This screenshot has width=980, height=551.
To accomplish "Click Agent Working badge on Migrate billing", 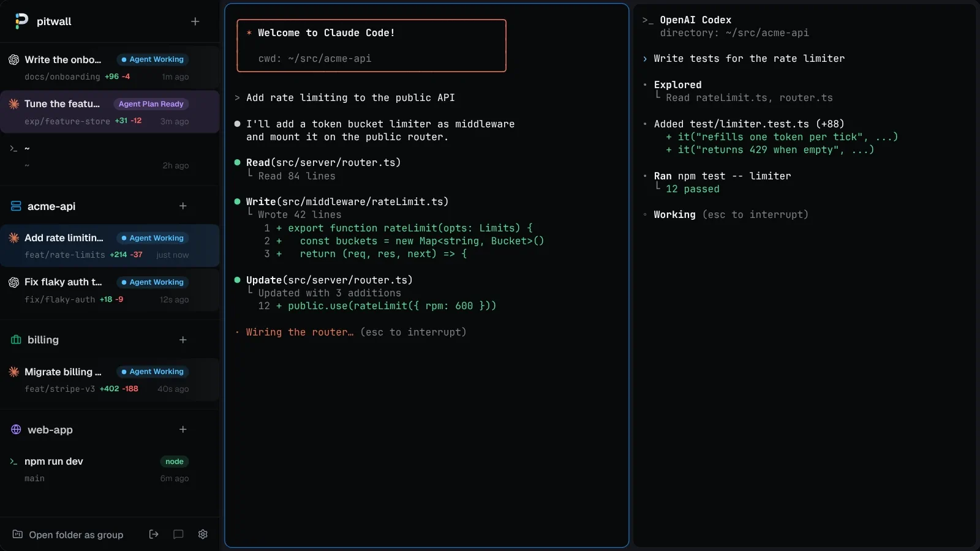I will tap(153, 372).
